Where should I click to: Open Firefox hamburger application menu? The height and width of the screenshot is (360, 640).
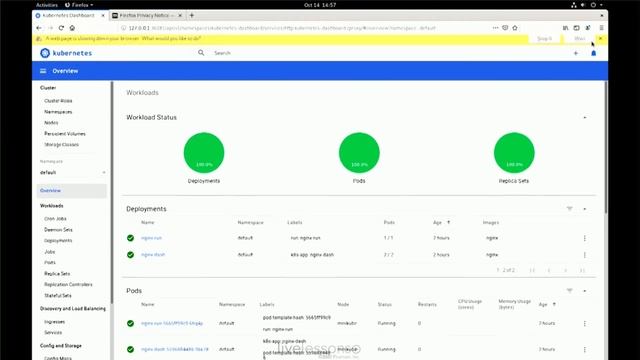[601, 28]
